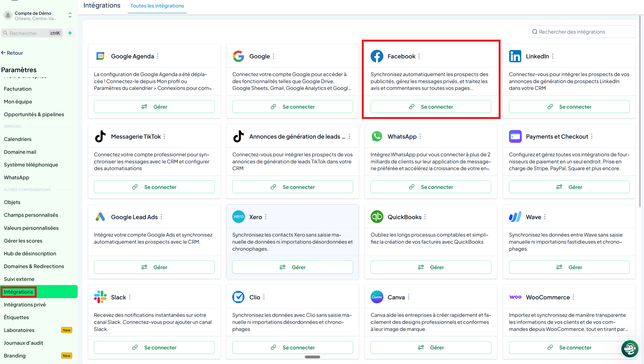
Task: Click the Google Lead Ads logo
Action: tap(100, 217)
